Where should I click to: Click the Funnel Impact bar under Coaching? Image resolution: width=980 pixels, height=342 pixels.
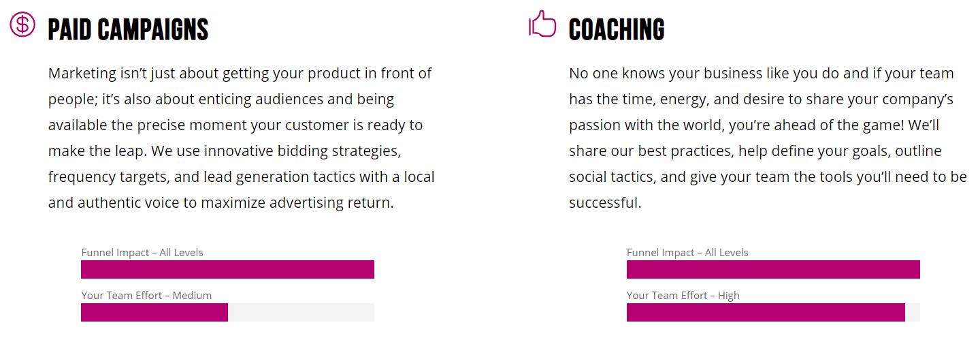tap(773, 269)
